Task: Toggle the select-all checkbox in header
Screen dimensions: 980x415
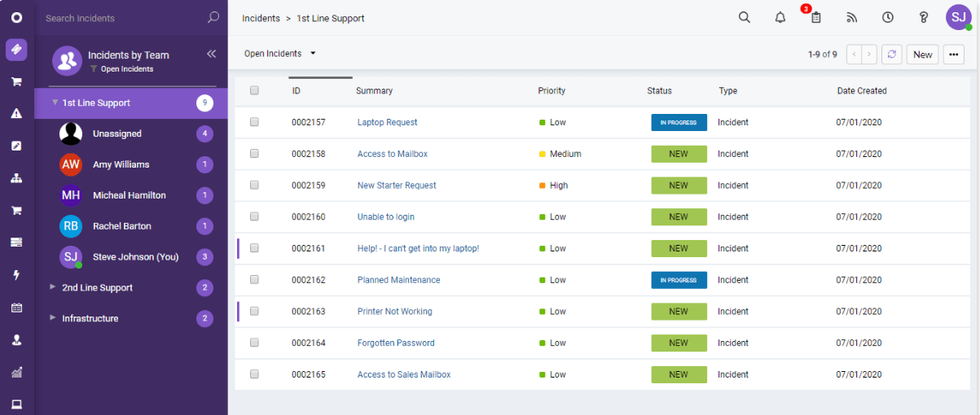Action: tap(254, 90)
